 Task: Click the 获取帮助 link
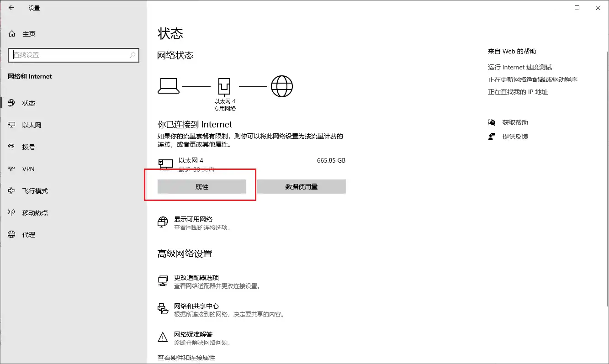point(515,122)
